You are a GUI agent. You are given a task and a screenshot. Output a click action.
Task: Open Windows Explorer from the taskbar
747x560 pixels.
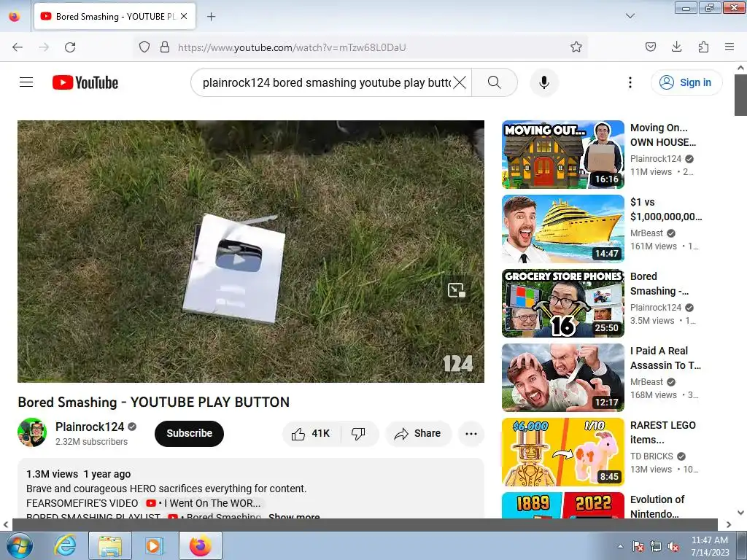[110, 545]
